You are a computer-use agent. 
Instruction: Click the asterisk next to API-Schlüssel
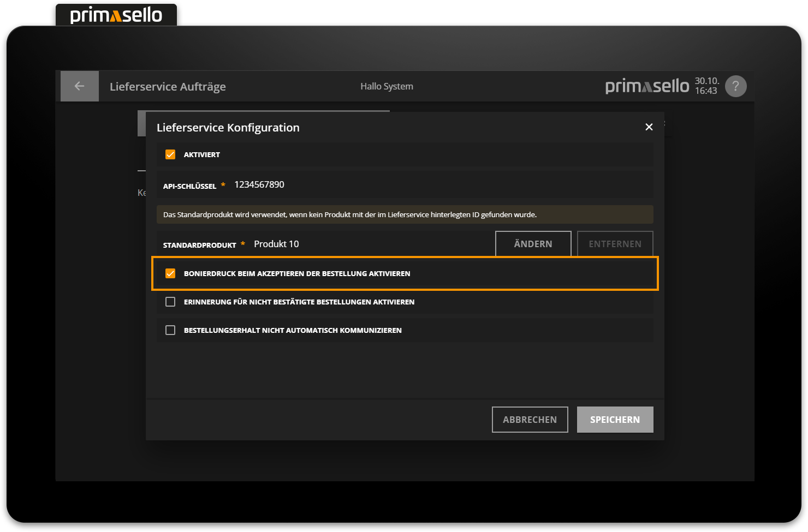click(x=223, y=184)
